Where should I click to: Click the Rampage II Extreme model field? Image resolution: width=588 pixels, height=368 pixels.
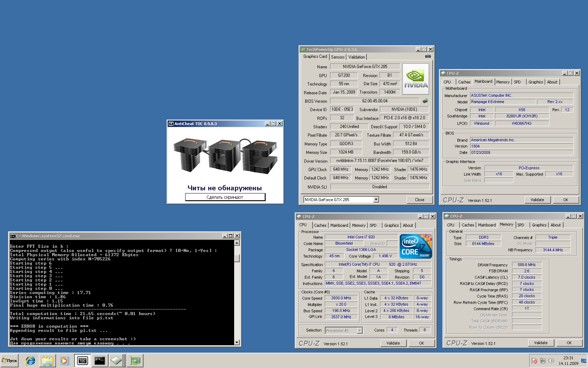(503, 102)
